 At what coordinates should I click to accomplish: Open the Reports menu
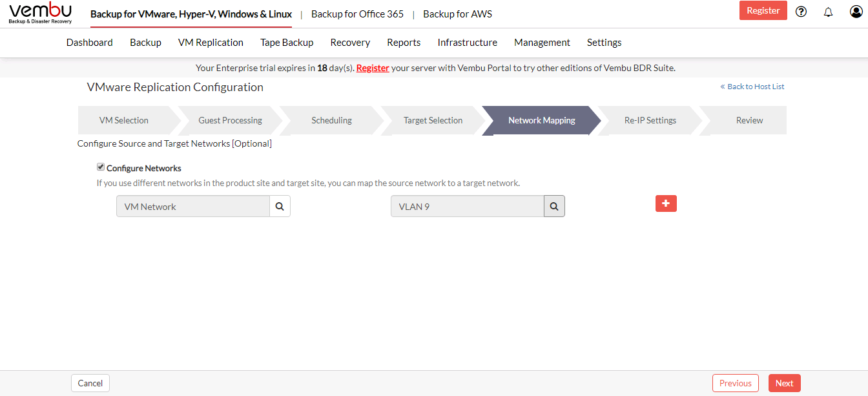[404, 43]
